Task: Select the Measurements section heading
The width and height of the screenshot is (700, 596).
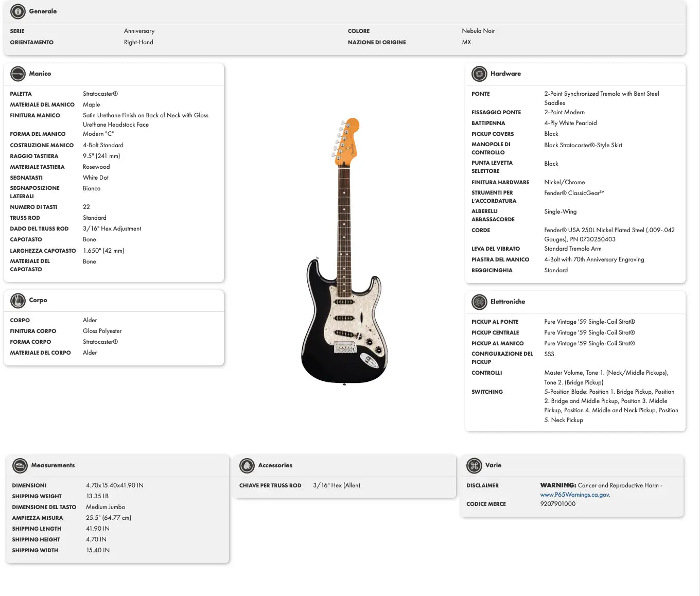Action: 53,465
